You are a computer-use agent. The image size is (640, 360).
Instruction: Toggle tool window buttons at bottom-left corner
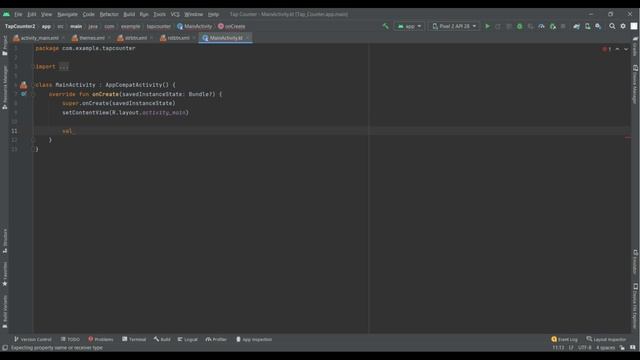[5, 348]
